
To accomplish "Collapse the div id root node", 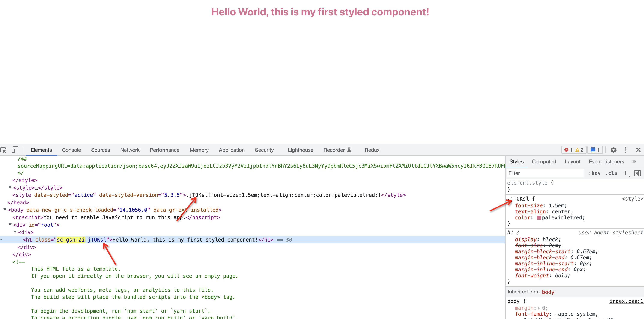I will 10,225.
